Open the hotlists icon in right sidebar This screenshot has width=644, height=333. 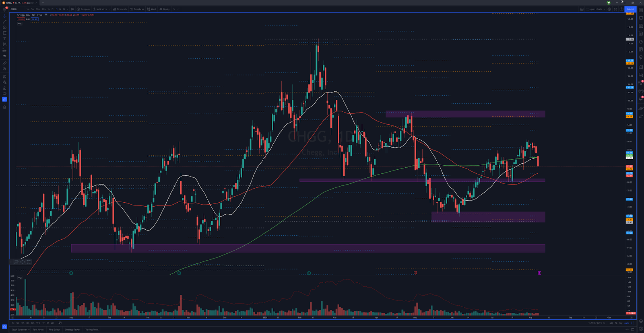point(641,41)
